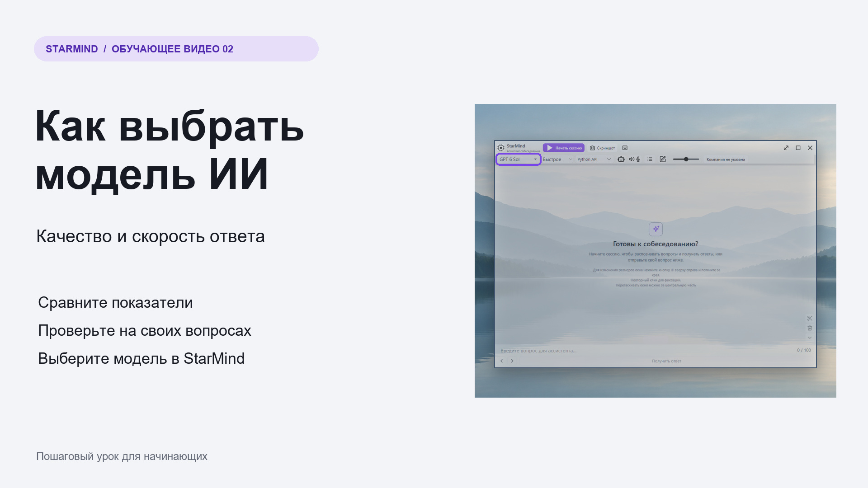Click the Сравните показатели line
The image size is (868, 488).
[115, 302]
